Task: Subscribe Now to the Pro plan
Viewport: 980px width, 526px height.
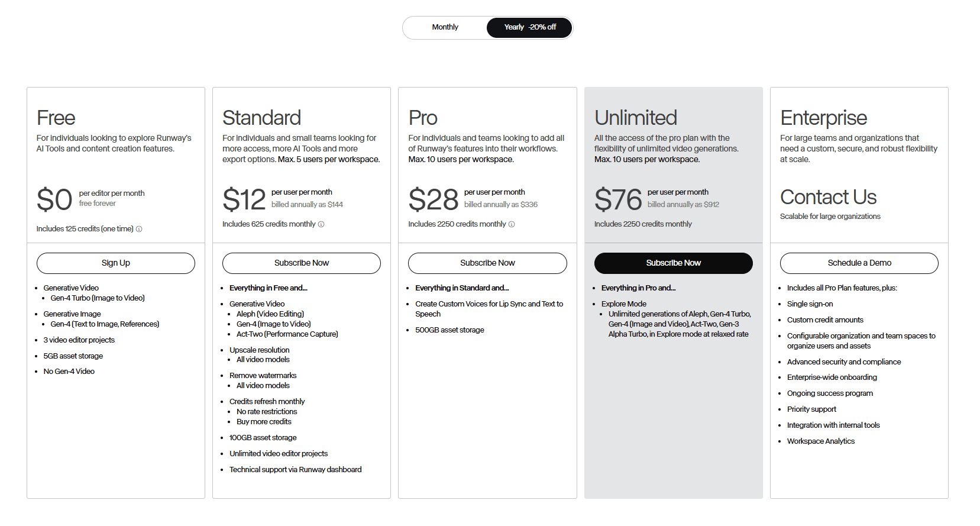Action: tap(487, 263)
